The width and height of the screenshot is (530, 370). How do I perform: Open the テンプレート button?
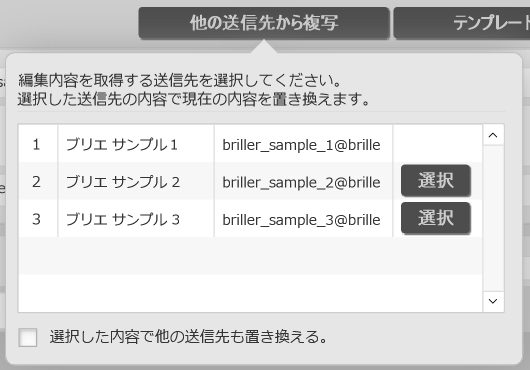pyautogui.click(x=462, y=23)
